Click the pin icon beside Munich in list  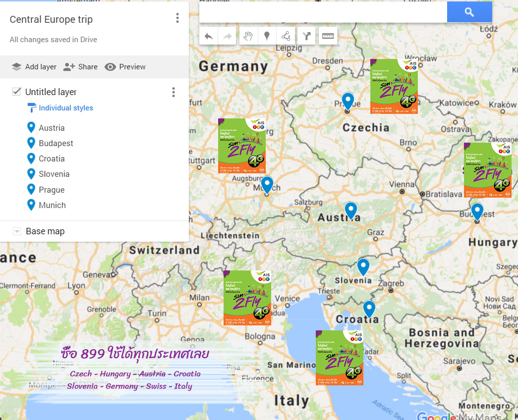click(x=31, y=205)
